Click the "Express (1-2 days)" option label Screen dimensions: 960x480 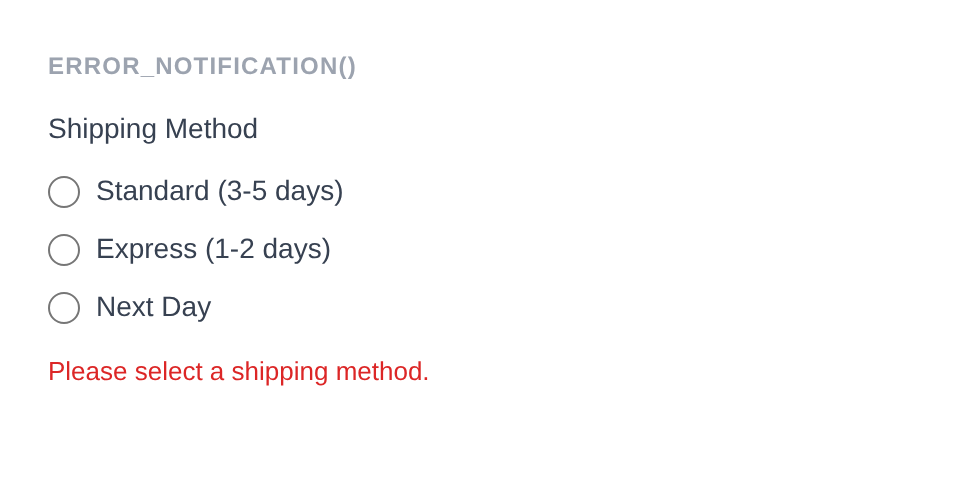(213, 249)
